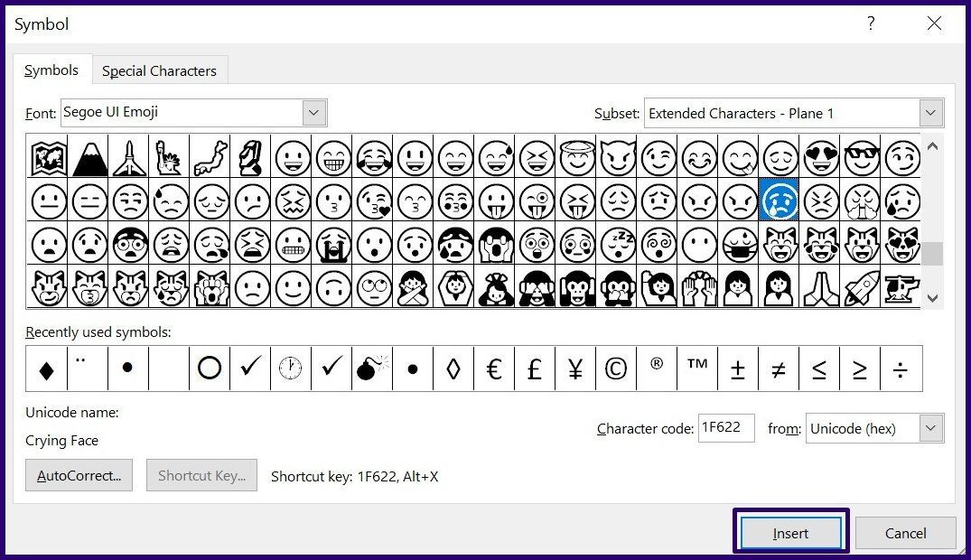Open the Font dropdown list

[x=314, y=113]
